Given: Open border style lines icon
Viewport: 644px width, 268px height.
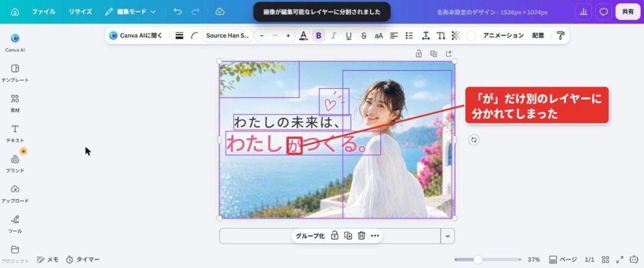Looking at the screenshot, I should (179, 36).
